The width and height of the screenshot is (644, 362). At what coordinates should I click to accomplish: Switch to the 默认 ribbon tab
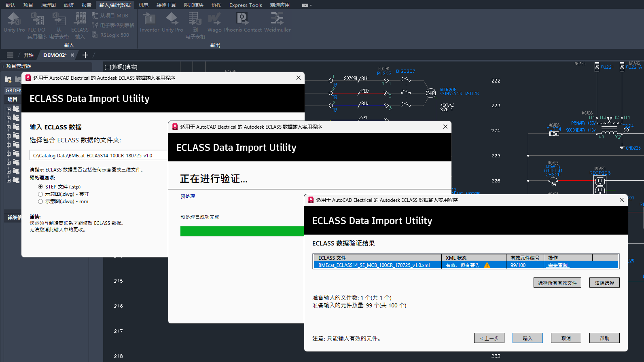click(11, 5)
